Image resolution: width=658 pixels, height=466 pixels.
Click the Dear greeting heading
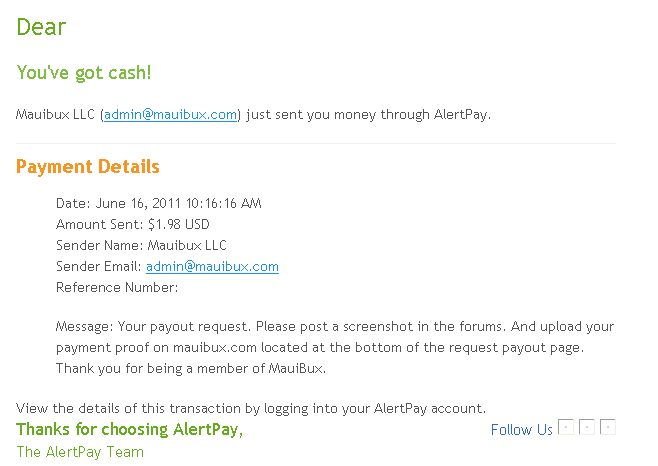pyautogui.click(x=41, y=27)
